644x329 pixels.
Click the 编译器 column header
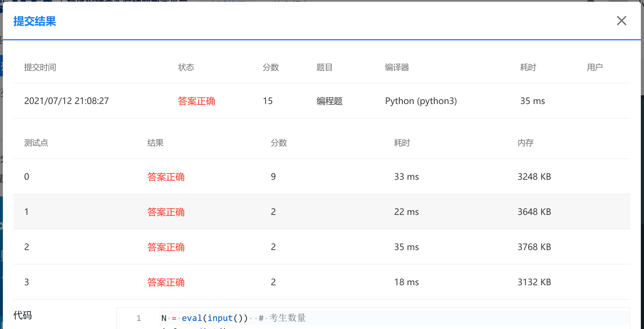(x=397, y=67)
